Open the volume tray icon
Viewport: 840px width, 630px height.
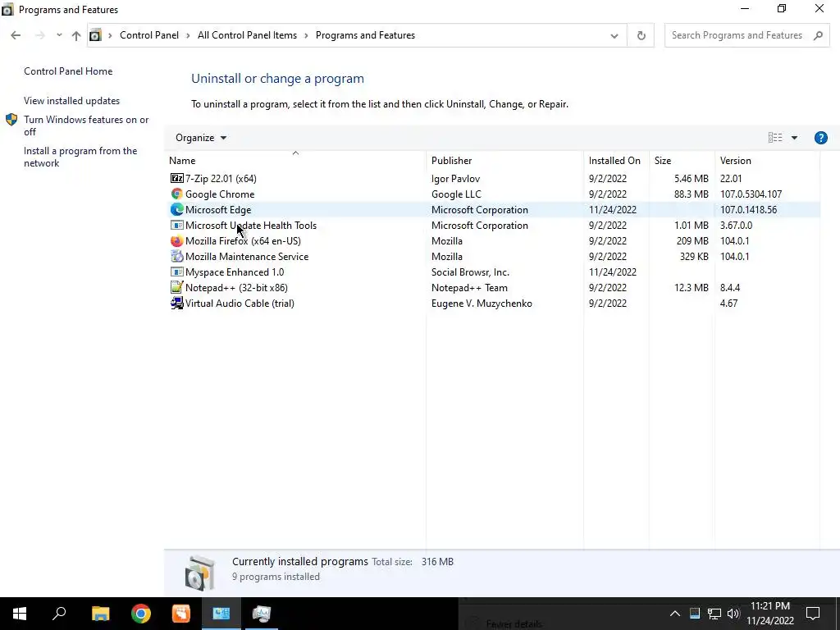(733, 614)
